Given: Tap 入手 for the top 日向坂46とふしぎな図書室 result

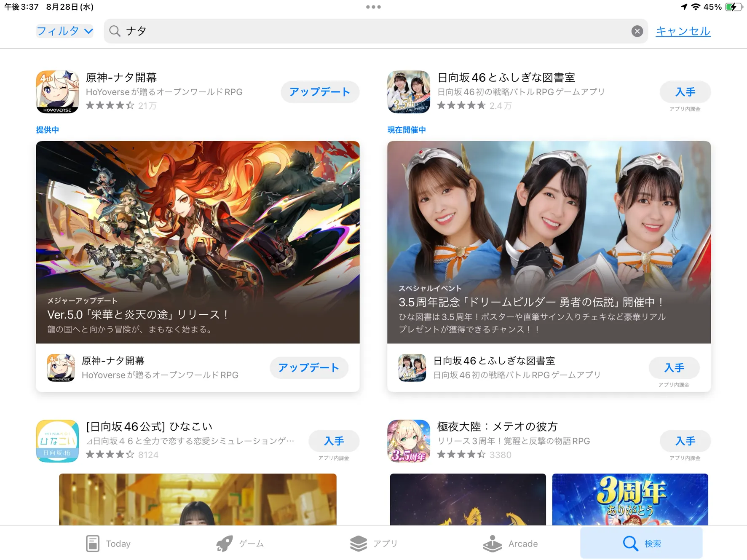Looking at the screenshot, I should [x=685, y=92].
